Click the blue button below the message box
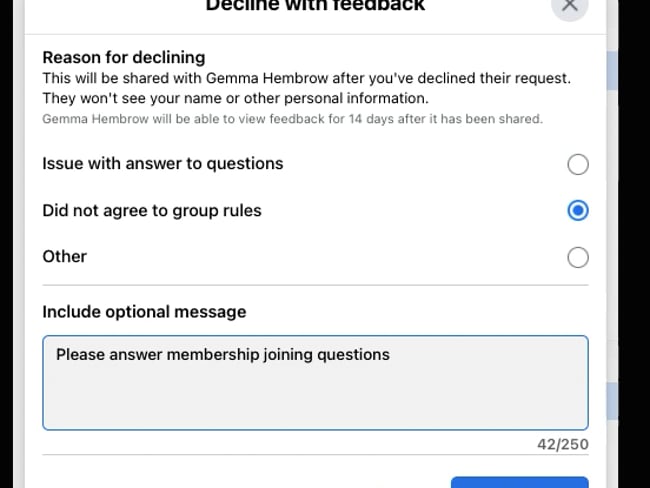 519,482
